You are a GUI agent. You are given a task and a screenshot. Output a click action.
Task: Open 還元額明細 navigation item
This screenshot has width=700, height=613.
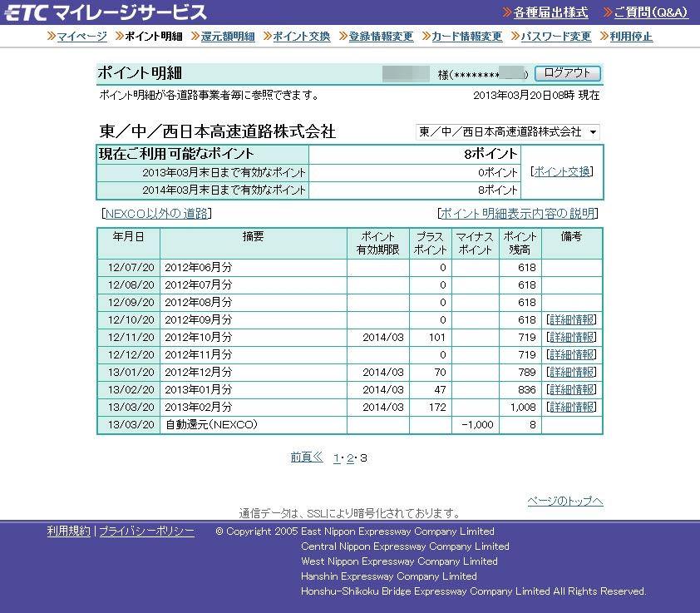click(x=228, y=37)
